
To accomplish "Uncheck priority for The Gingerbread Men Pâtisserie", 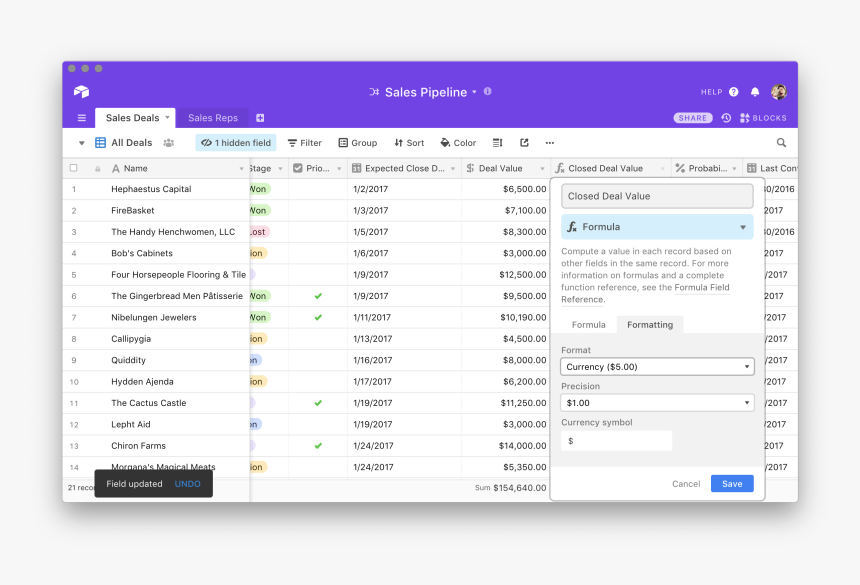I will (x=318, y=296).
